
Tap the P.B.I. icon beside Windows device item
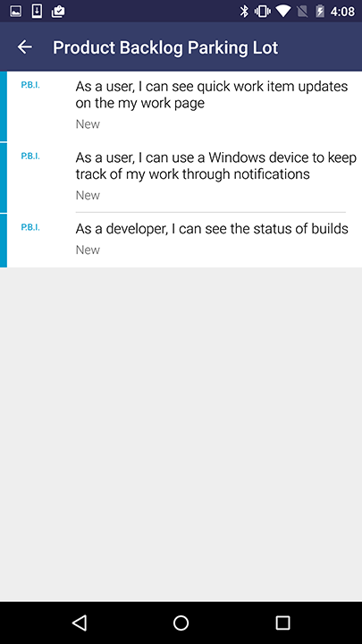coord(30,156)
